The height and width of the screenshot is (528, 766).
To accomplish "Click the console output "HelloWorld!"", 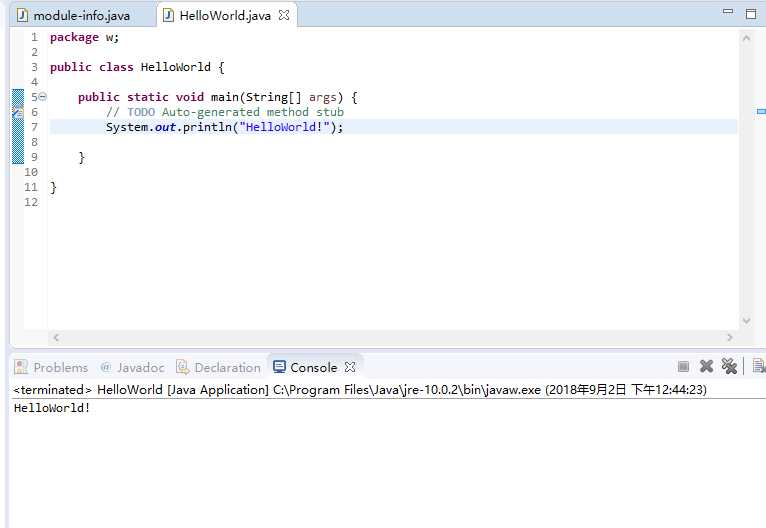I will [x=52, y=408].
